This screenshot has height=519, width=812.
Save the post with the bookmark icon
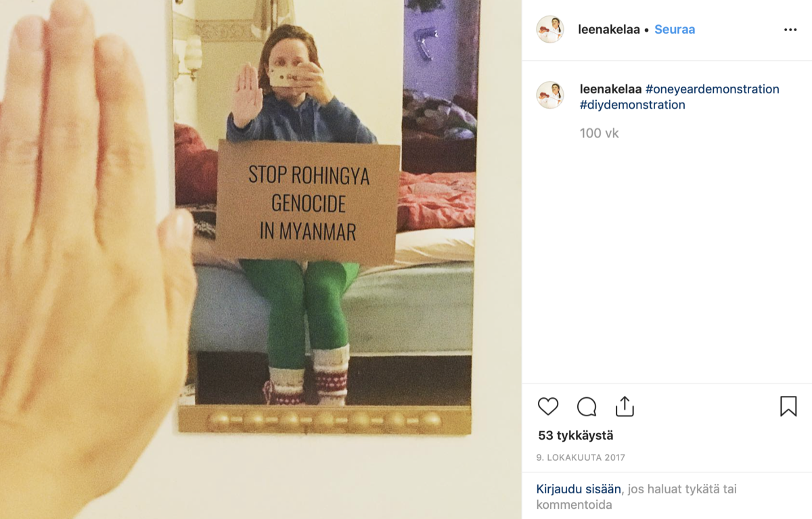click(788, 406)
